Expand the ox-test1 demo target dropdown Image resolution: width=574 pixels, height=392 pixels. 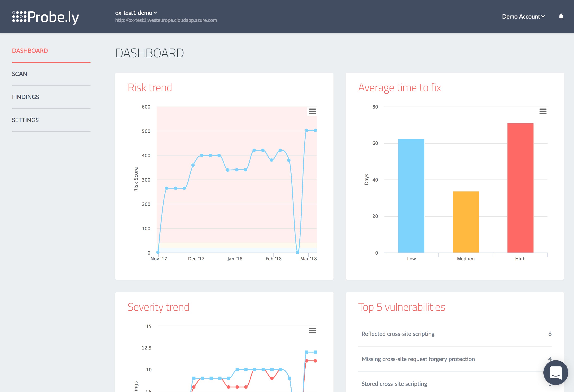136,13
